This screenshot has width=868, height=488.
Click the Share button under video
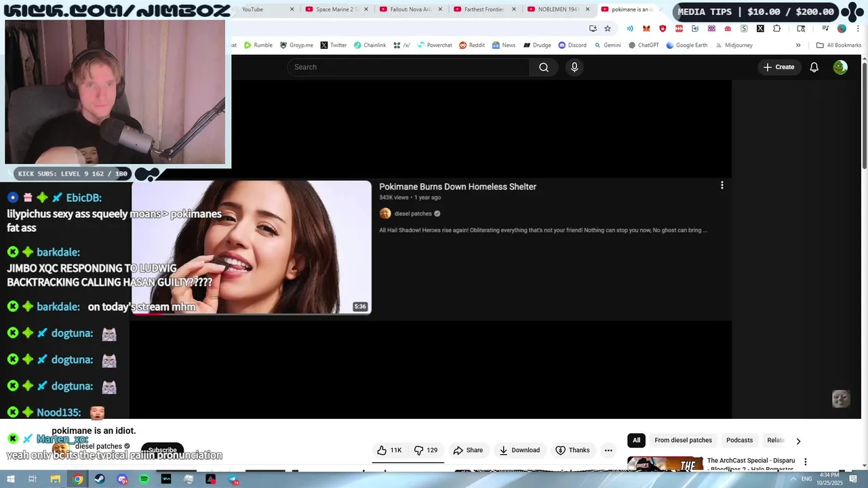coord(468,450)
